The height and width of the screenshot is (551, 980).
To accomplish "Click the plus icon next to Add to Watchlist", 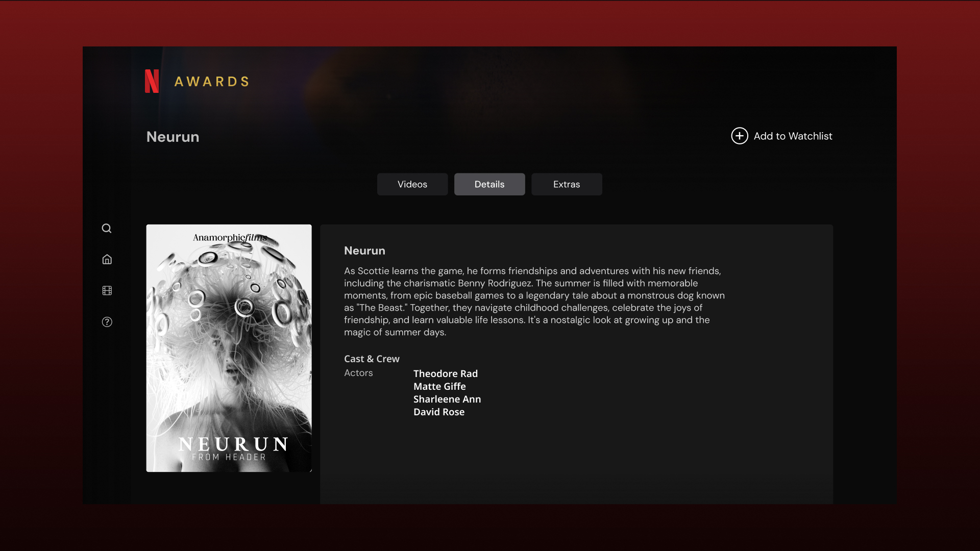I will [740, 136].
